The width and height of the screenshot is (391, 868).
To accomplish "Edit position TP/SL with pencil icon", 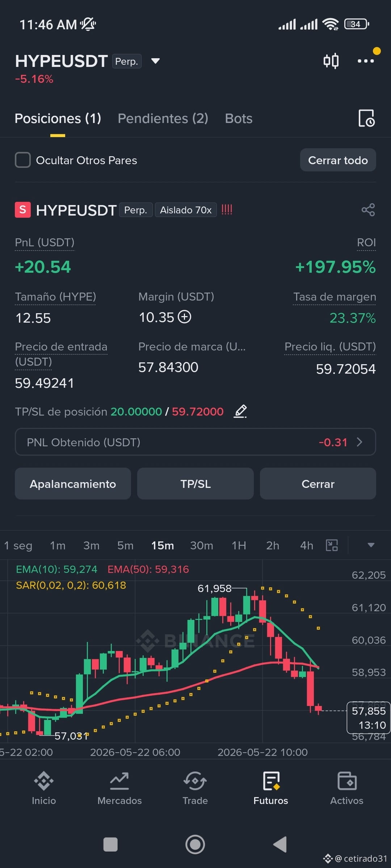I will pyautogui.click(x=240, y=411).
